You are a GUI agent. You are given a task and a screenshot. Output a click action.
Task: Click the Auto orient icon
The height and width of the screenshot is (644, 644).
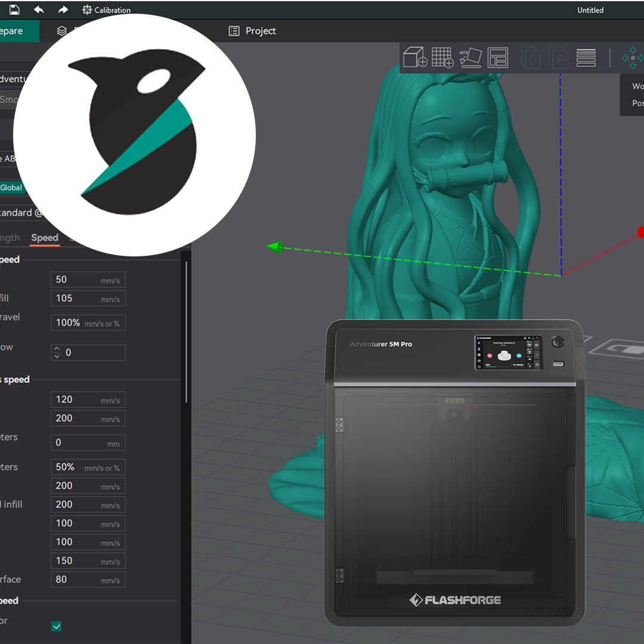pos(470,57)
